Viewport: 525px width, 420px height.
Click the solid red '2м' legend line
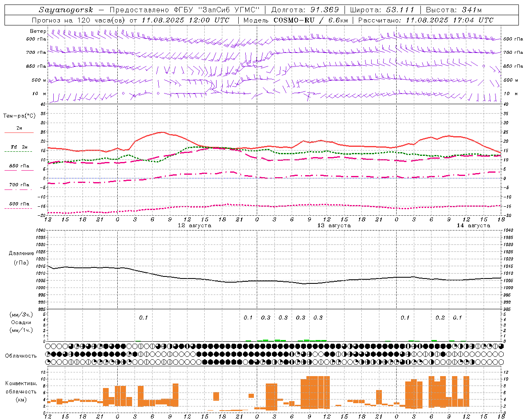[x=19, y=132]
